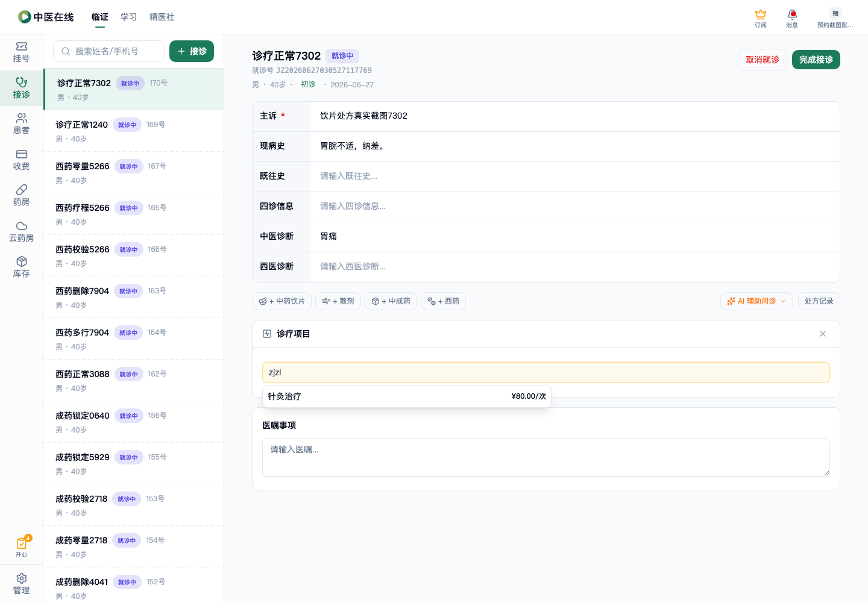This screenshot has height=603, width=868.
Task: Add a 西药 prescription
Action: (443, 301)
